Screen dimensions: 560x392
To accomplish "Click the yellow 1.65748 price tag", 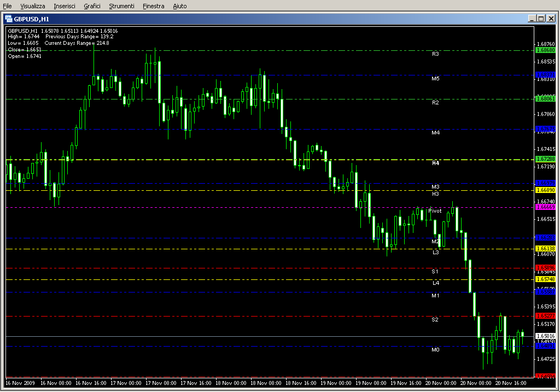I will click(545, 279).
